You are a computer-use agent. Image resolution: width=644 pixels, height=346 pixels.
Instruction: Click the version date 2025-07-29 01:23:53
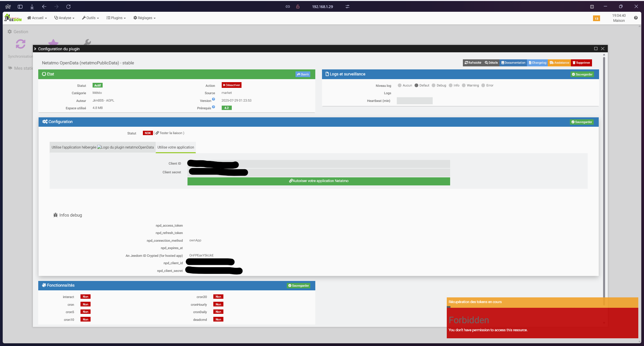tap(236, 101)
